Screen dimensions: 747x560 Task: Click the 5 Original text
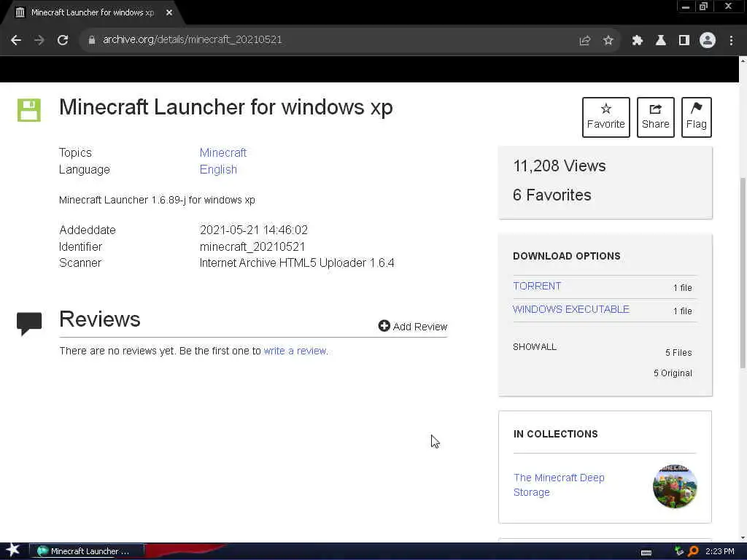point(673,373)
